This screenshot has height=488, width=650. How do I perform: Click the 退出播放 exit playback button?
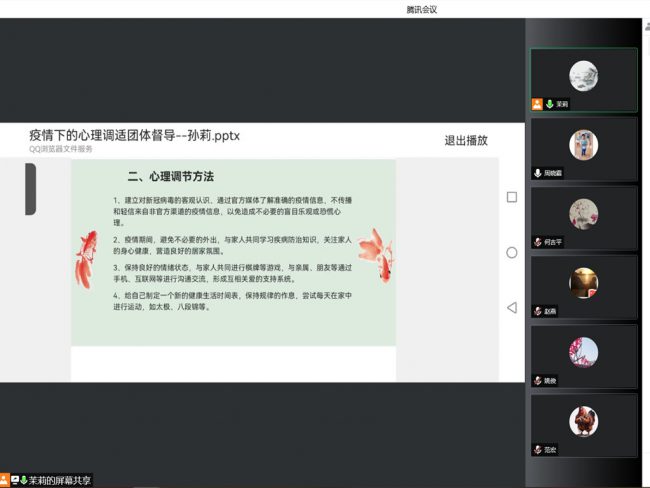pos(466,140)
